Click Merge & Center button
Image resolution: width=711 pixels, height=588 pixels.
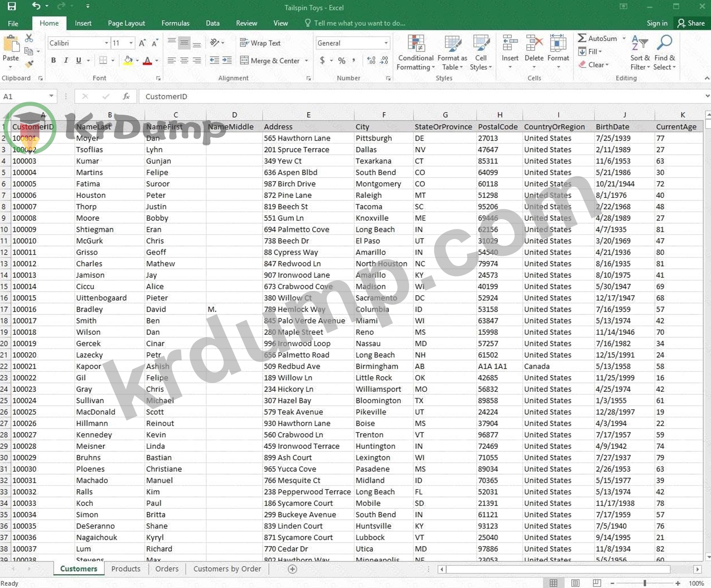pos(270,60)
